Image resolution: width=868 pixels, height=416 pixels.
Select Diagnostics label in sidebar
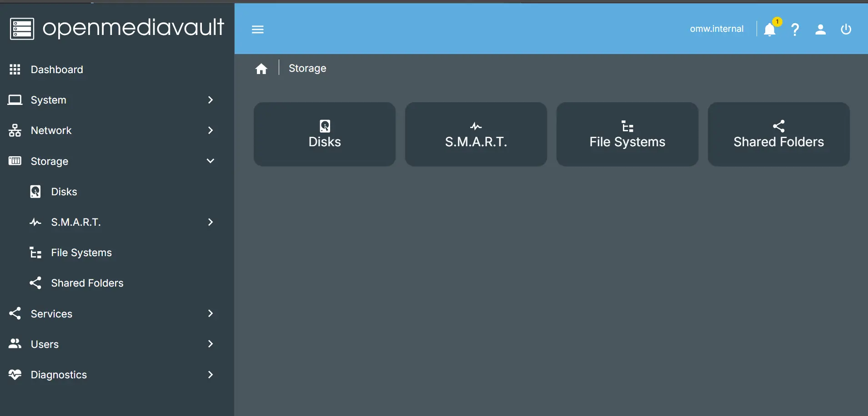(x=59, y=375)
